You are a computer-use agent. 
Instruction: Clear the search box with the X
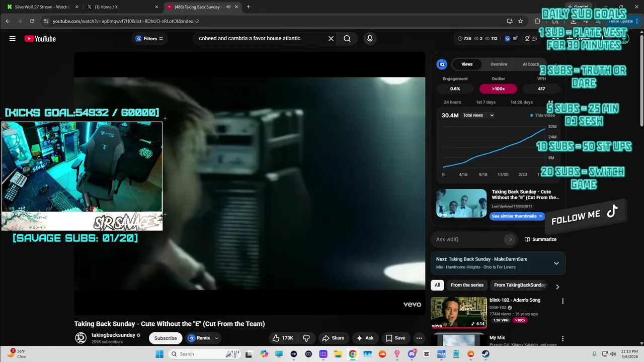pos(331,39)
